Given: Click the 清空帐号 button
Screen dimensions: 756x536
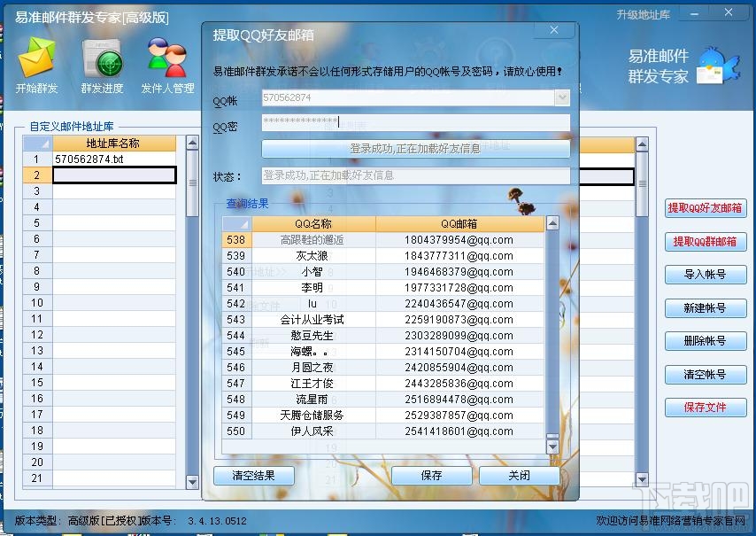Looking at the screenshot, I should point(706,375).
